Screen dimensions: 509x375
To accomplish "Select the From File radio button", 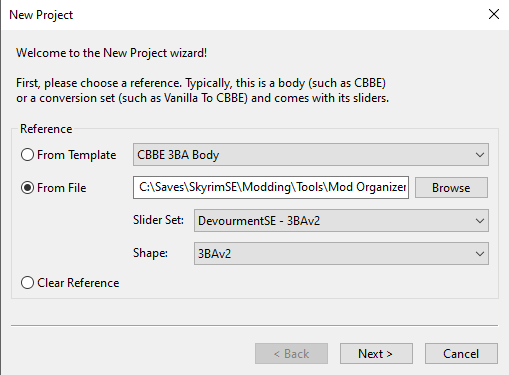I will (x=27, y=188).
